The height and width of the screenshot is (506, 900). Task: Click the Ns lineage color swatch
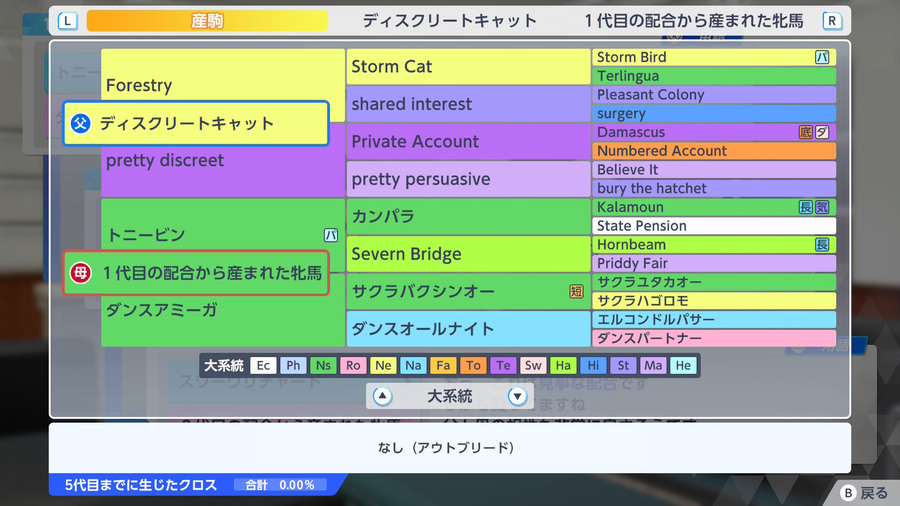[323, 365]
